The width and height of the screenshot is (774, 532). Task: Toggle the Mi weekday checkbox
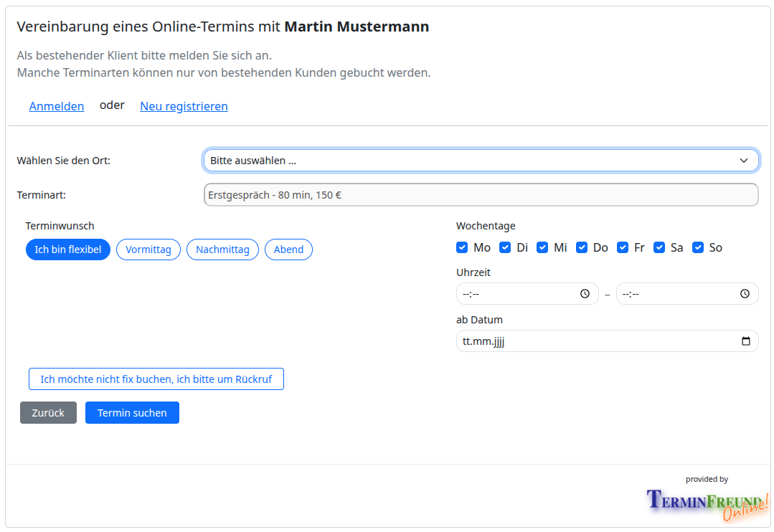tap(542, 247)
